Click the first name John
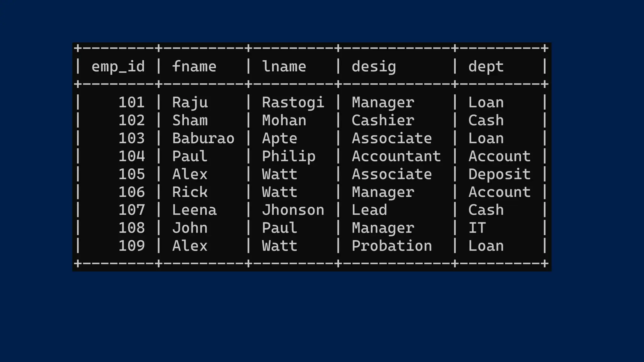 (x=190, y=228)
